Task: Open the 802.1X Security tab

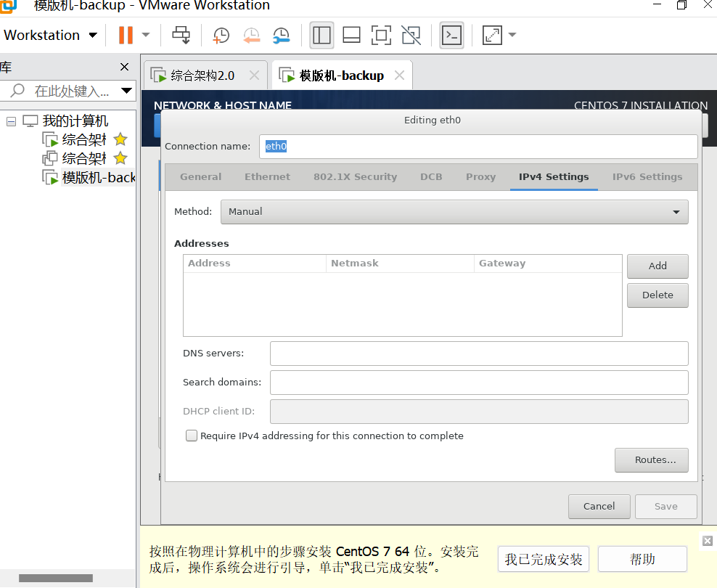Action: (x=355, y=177)
